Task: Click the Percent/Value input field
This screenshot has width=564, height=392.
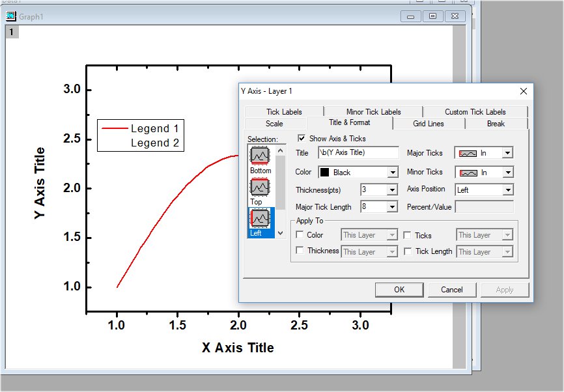Action: [485, 207]
